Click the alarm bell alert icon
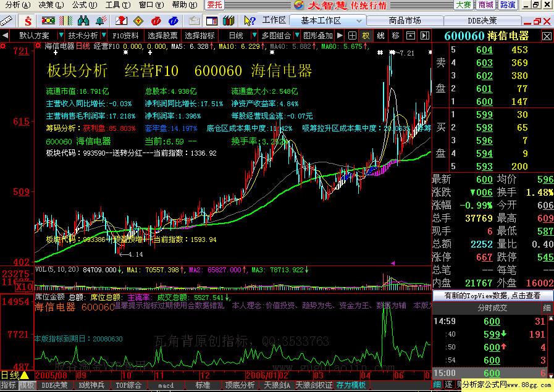 click(101, 21)
